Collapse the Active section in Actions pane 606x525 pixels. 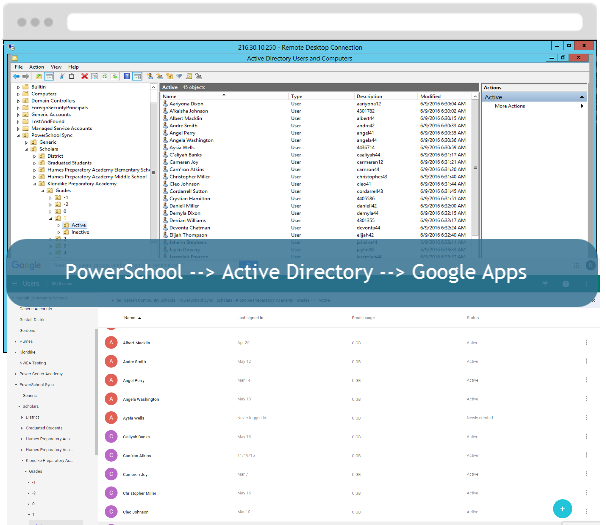coord(582,97)
